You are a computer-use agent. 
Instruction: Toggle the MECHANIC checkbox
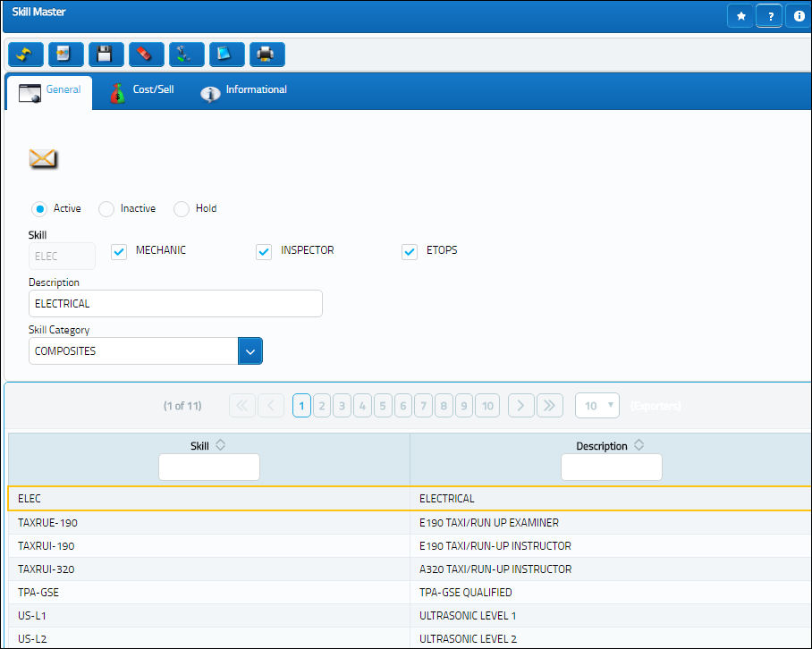point(119,251)
